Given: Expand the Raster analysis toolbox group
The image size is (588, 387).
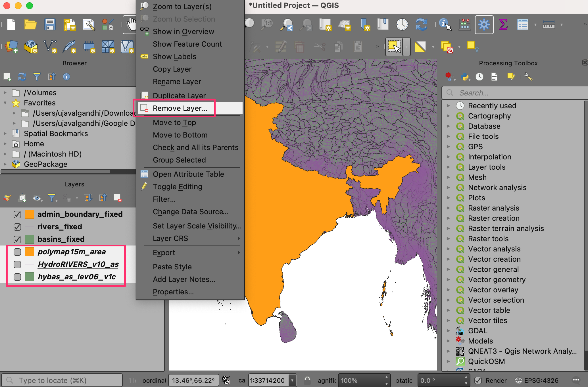Looking at the screenshot, I should 448,208.
